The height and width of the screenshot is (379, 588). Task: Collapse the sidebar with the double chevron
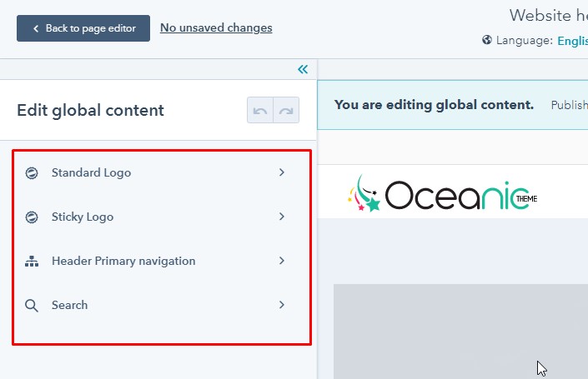[x=303, y=69]
